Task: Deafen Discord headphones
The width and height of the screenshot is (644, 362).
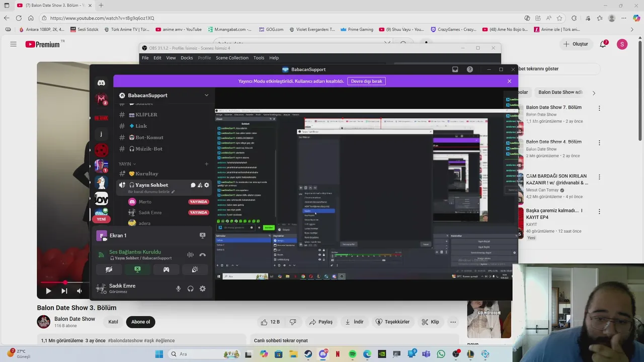Action: (190, 289)
